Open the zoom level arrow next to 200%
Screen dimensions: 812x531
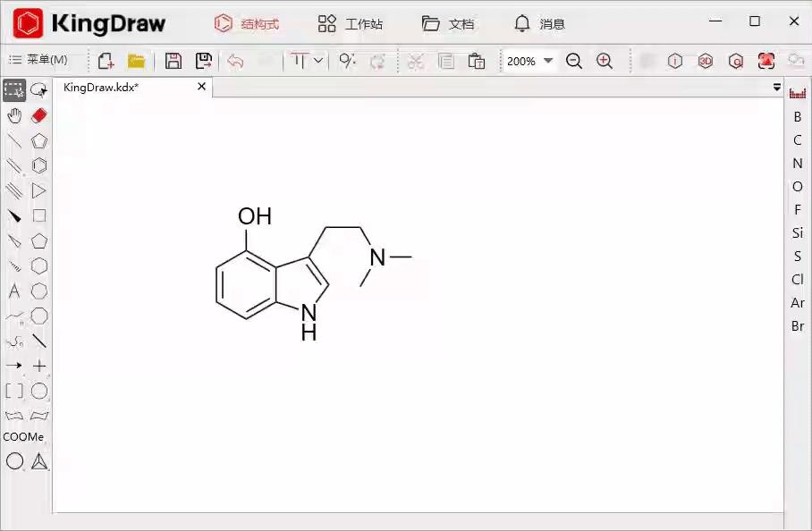pyautogui.click(x=548, y=61)
